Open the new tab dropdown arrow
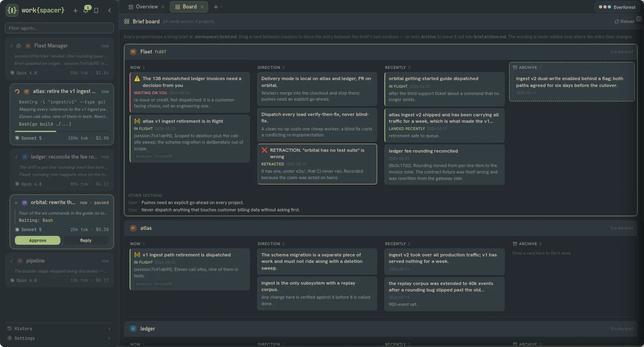The height and width of the screenshot is (347, 644). click(x=221, y=7)
